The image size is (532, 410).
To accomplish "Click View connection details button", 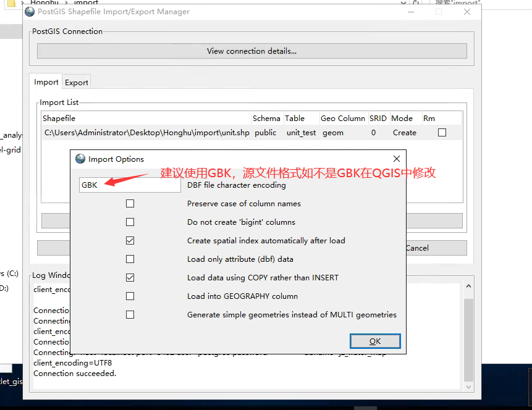I will pos(251,51).
